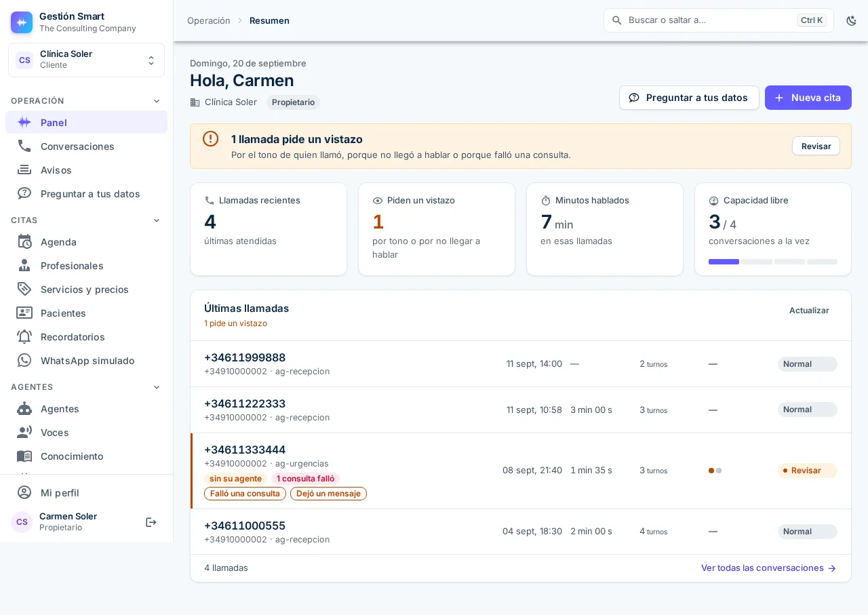Click the Capacidad libre progress bar

coord(773,262)
